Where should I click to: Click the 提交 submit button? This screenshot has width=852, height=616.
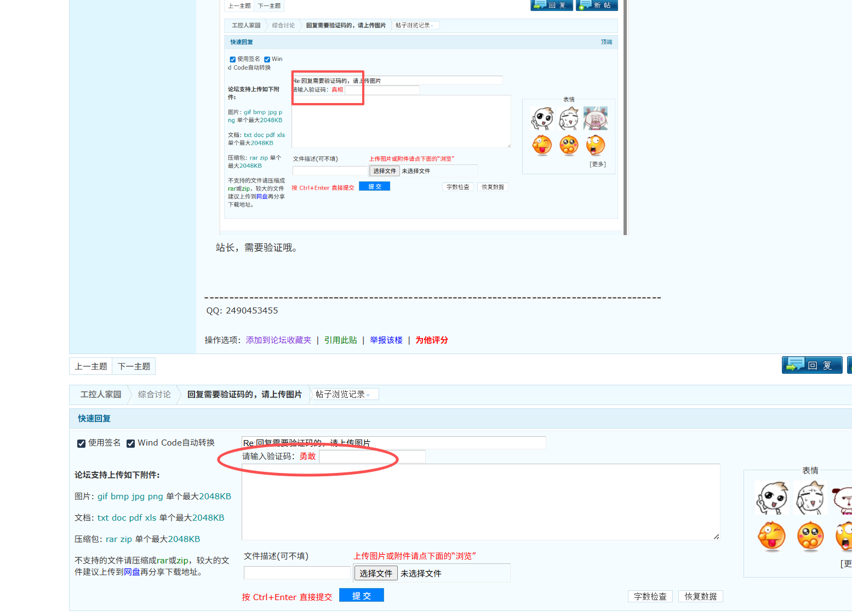pos(361,596)
